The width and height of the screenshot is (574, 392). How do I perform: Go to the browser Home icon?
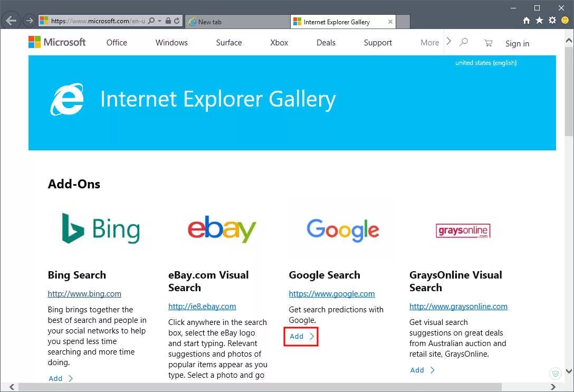click(x=527, y=21)
